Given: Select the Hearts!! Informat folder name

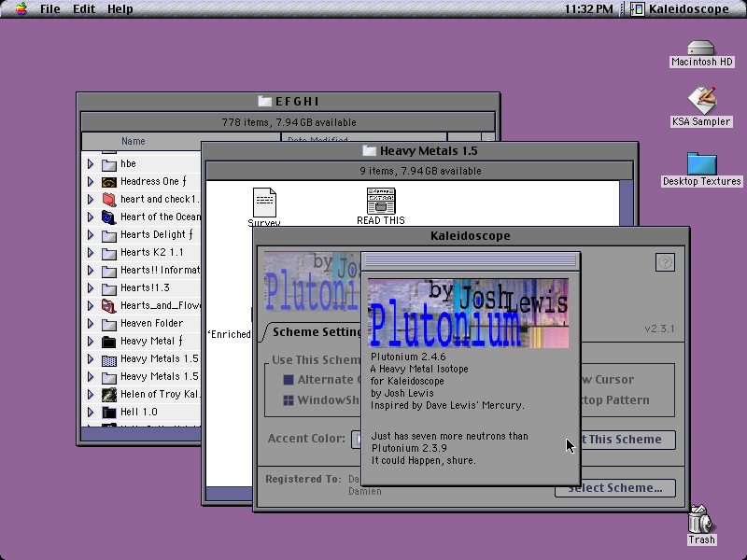Looking at the screenshot, I should pos(160,270).
